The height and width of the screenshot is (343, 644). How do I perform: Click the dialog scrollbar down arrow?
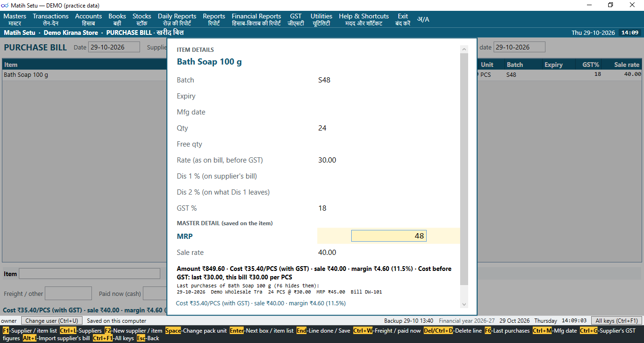point(464,304)
